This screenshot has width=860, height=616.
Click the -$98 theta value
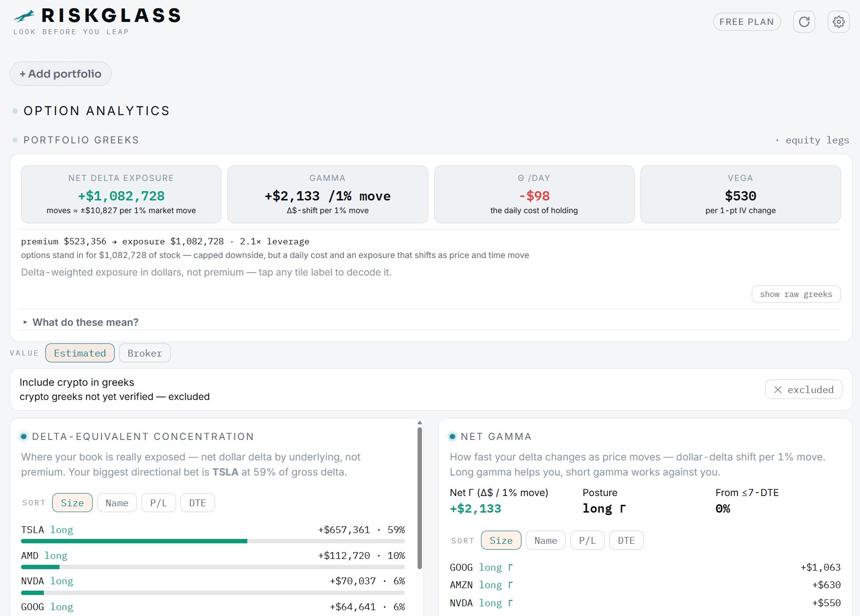(534, 196)
